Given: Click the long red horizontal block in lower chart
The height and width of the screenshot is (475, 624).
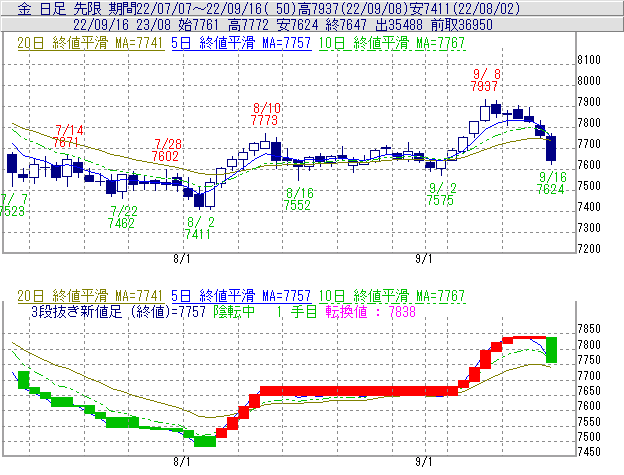Looking at the screenshot, I should point(359,391).
